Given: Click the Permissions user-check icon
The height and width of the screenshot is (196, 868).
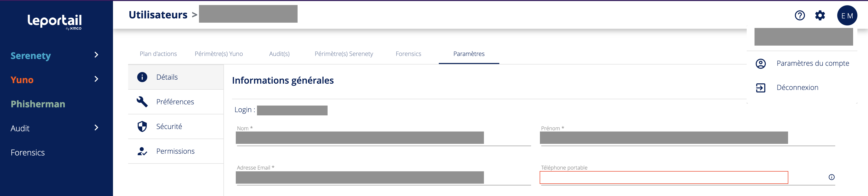Looking at the screenshot, I should click(142, 151).
